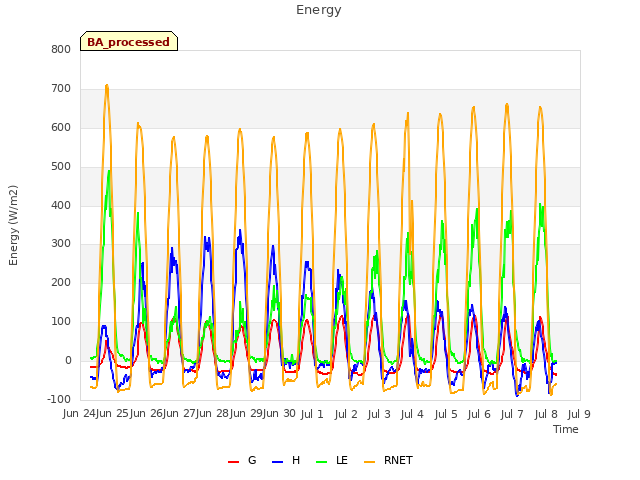The image size is (640, 480).
Task: Click the Jun 24 x-axis date label
Action: [79, 414]
